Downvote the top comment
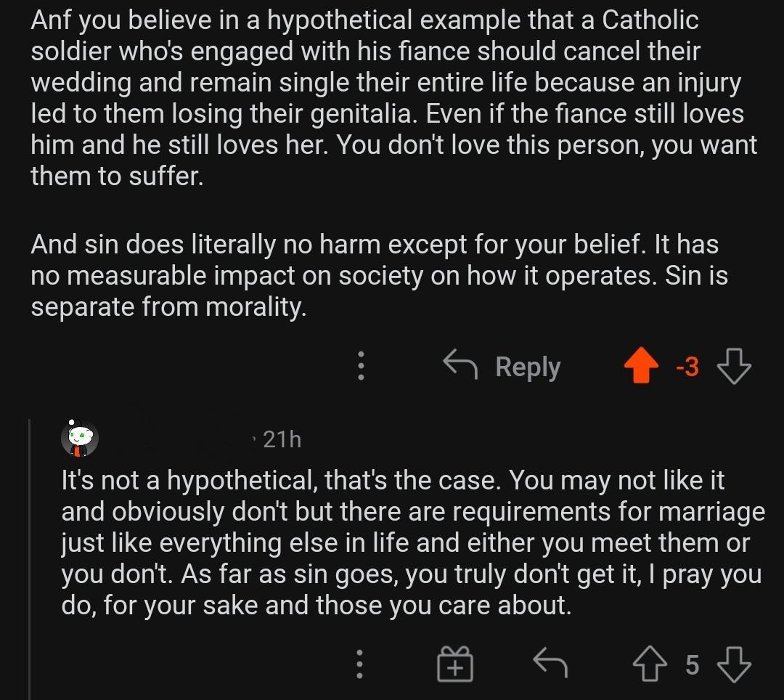Image resolution: width=784 pixels, height=700 pixels. [734, 367]
